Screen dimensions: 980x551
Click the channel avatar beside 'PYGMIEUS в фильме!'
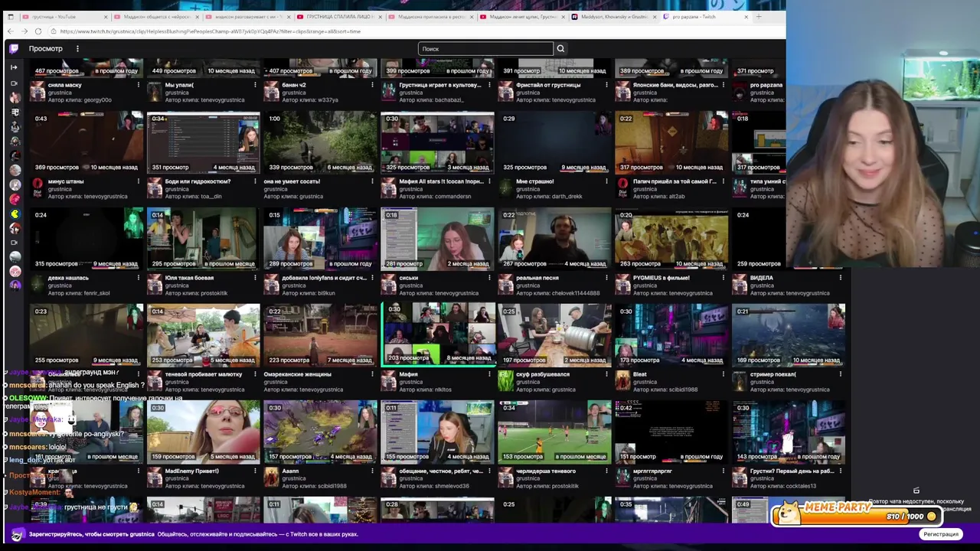(x=622, y=285)
